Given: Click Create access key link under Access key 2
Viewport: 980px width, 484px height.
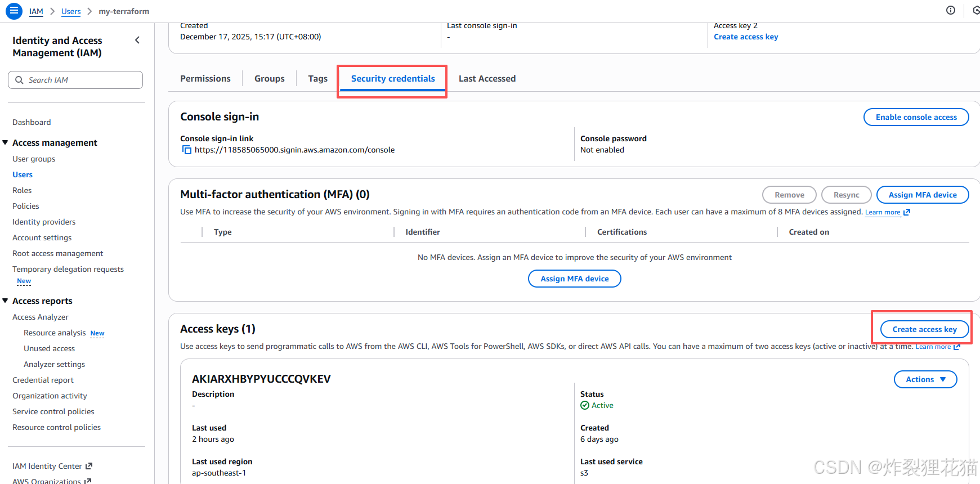Looking at the screenshot, I should [746, 37].
